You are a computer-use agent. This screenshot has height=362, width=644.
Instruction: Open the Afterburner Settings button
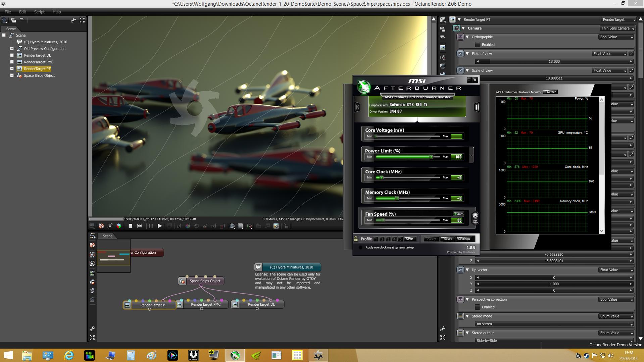click(464, 239)
